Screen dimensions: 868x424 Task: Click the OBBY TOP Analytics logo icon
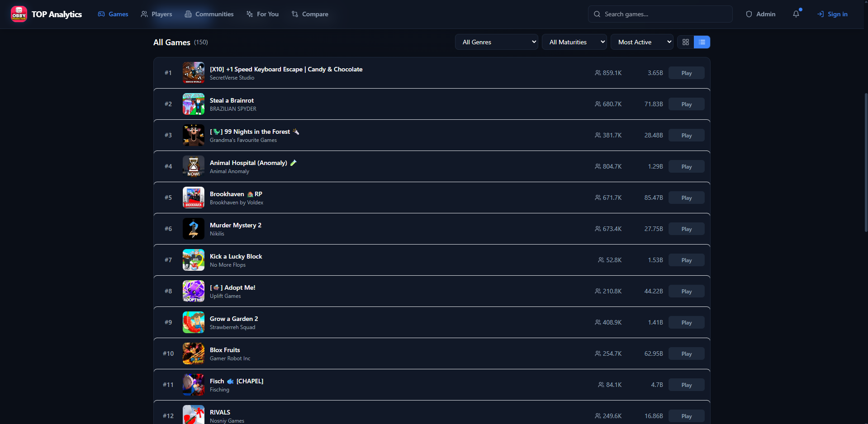pyautogui.click(x=19, y=14)
